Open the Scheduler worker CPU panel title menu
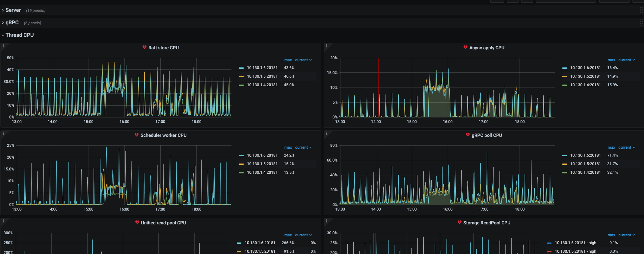 (x=163, y=135)
